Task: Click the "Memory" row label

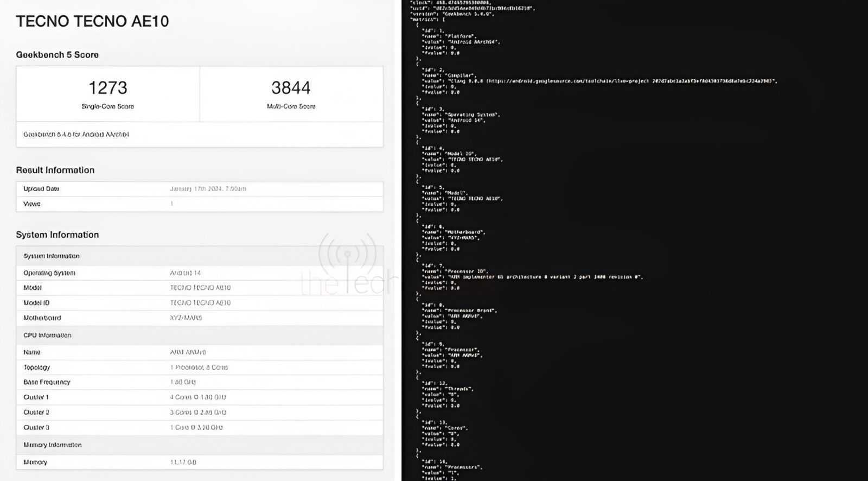Action: tap(35, 463)
